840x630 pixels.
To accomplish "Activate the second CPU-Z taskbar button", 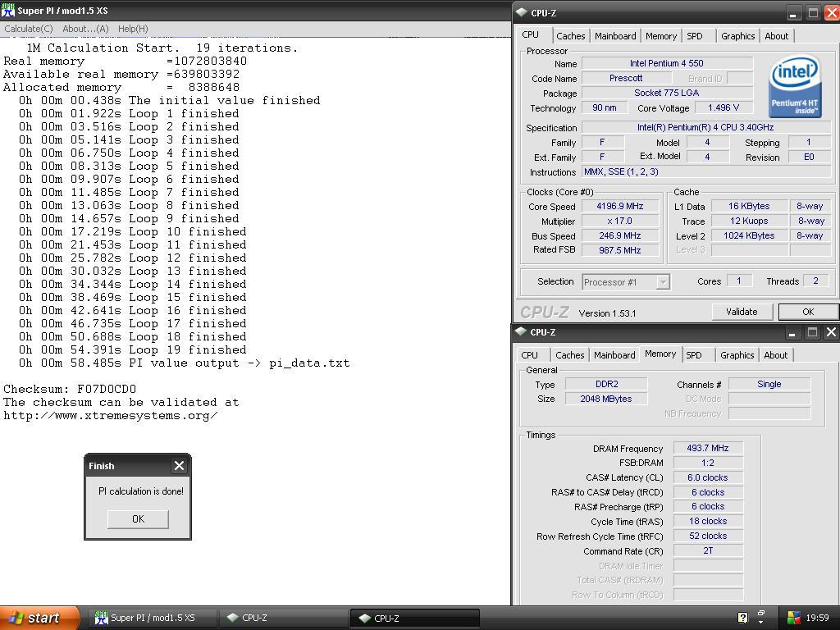I will pos(414,618).
